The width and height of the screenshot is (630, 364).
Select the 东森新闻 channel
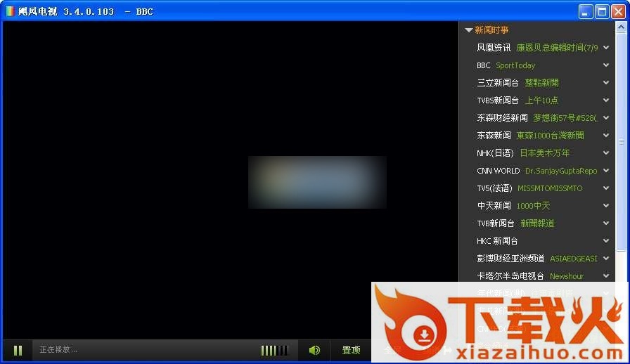click(494, 136)
